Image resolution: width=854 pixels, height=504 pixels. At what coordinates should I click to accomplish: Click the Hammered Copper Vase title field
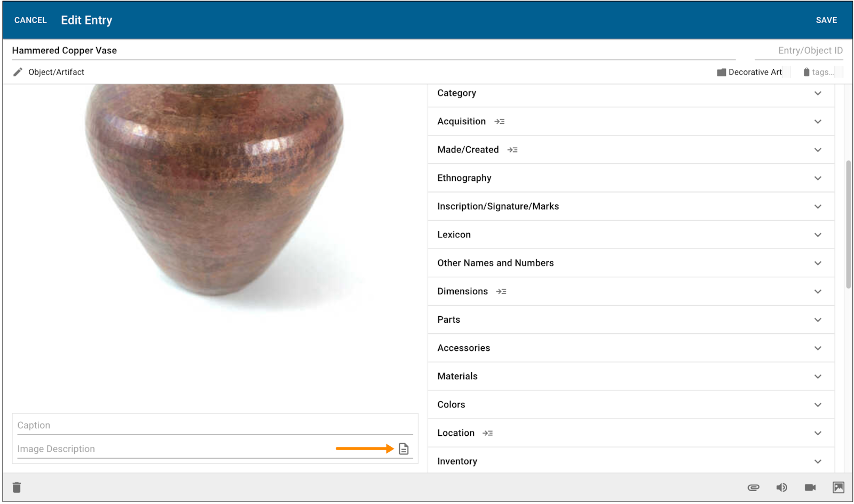[x=374, y=51]
